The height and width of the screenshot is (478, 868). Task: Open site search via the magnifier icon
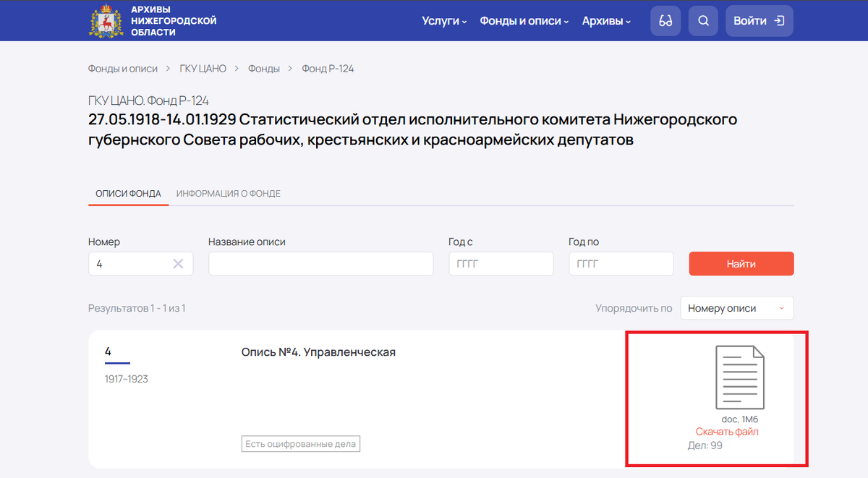[702, 20]
